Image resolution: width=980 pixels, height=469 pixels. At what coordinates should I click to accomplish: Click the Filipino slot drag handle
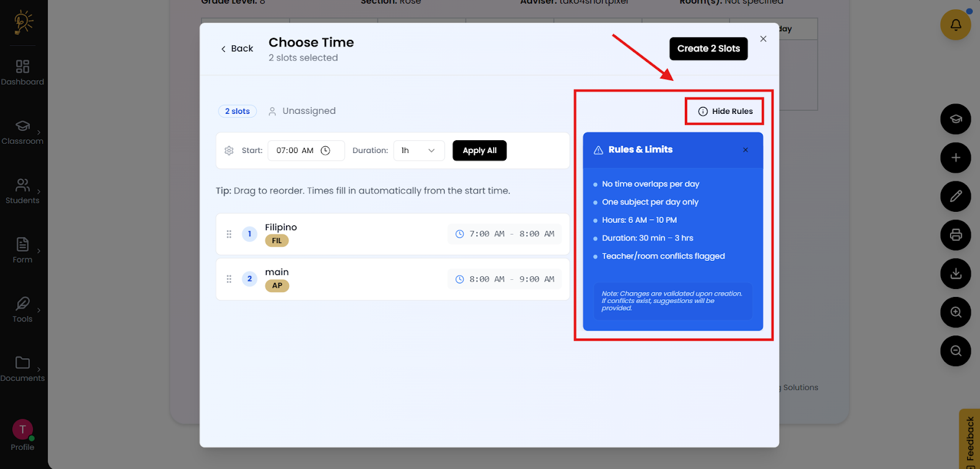click(x=229, y=234)
